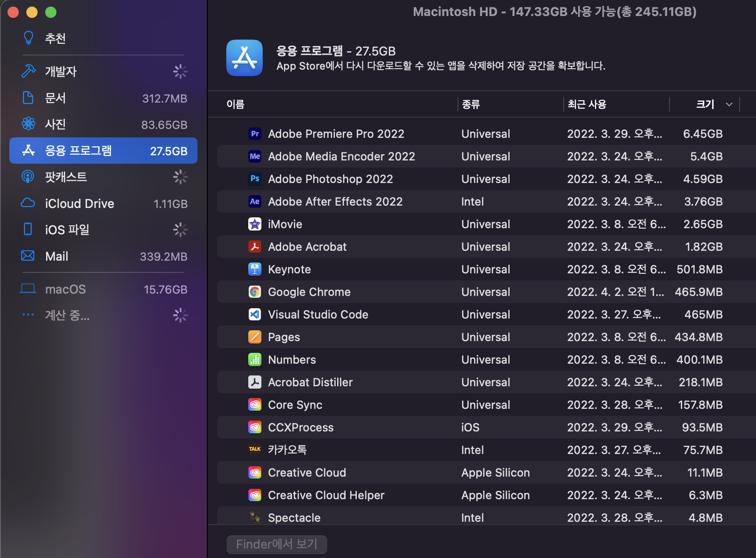The height and width of the screenshot is (558, 756).
Task: Click the cloud icon for iCloud Drive
Action: pyautogui.click(x=28, y=203)
